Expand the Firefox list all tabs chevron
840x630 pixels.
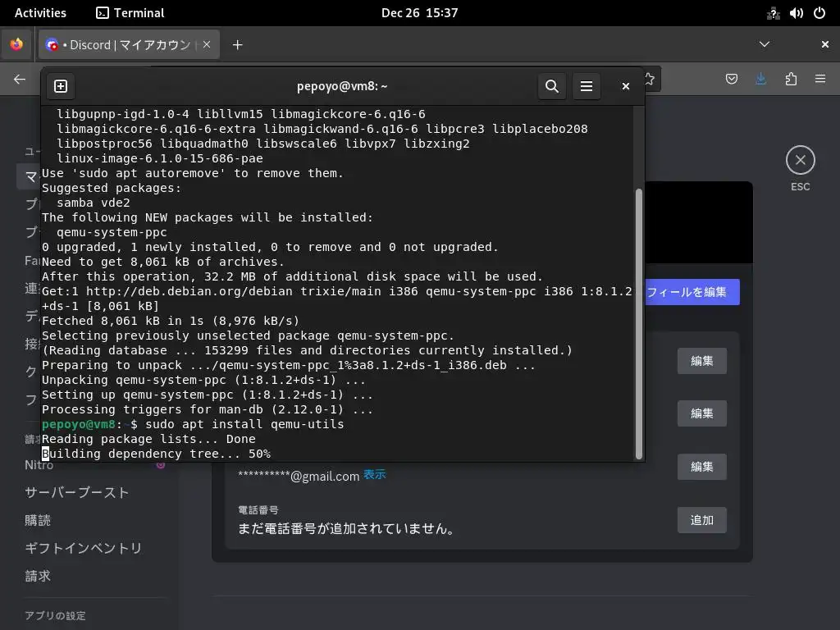click(765, 44)
